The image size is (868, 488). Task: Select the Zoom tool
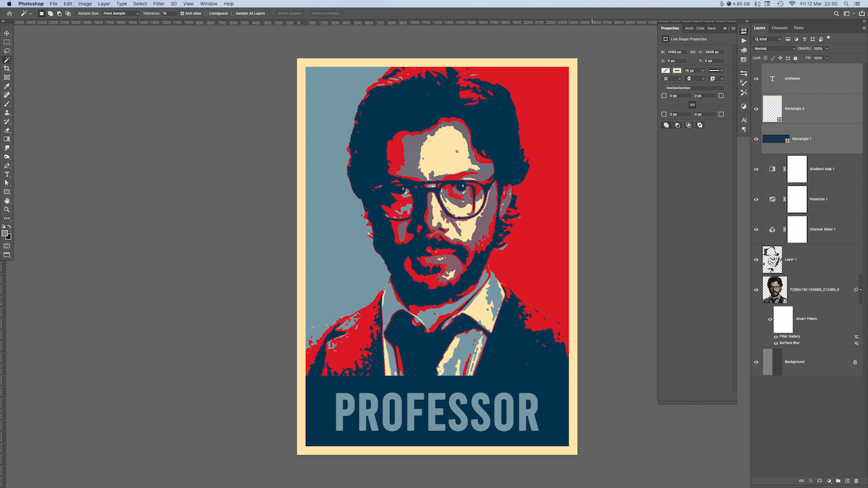[x=7, y=209]
